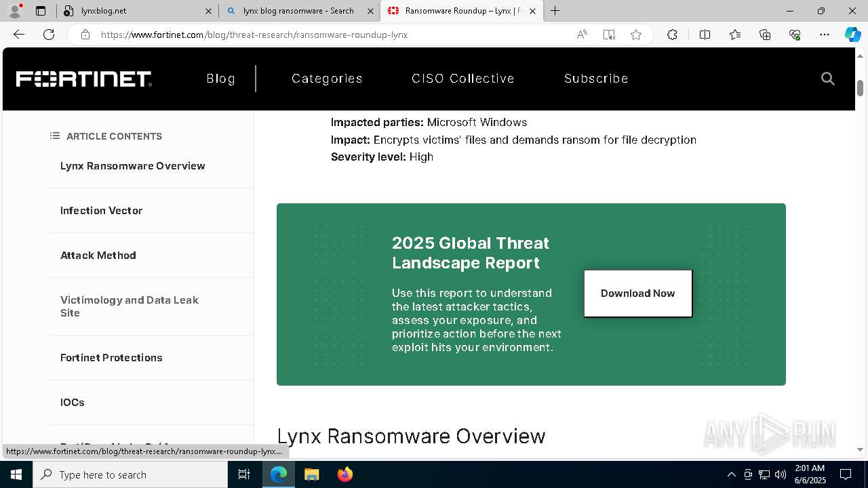Jump to Victimology and Data Leak Site
Image resolution: width=868 pixels, height=488 pixels.
pyautogui.click(x=130, y=306)
